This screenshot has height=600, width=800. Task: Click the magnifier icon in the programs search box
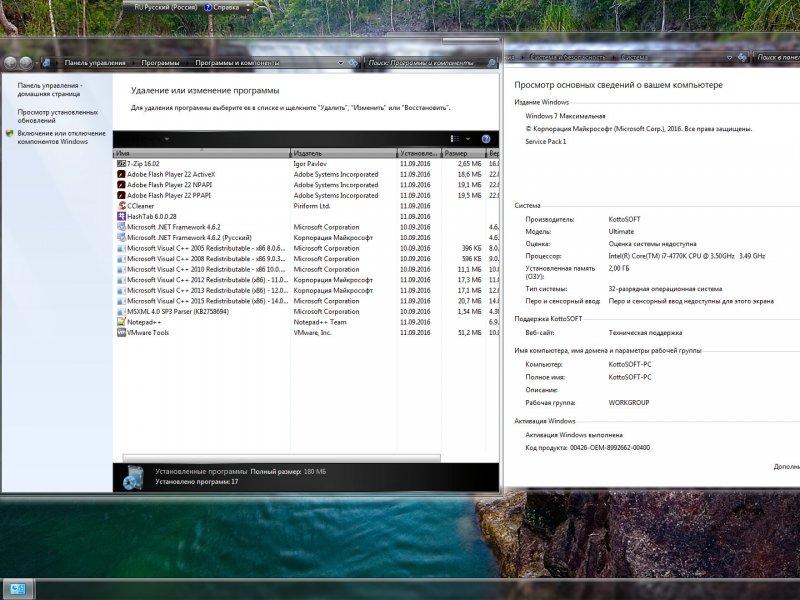491,63
